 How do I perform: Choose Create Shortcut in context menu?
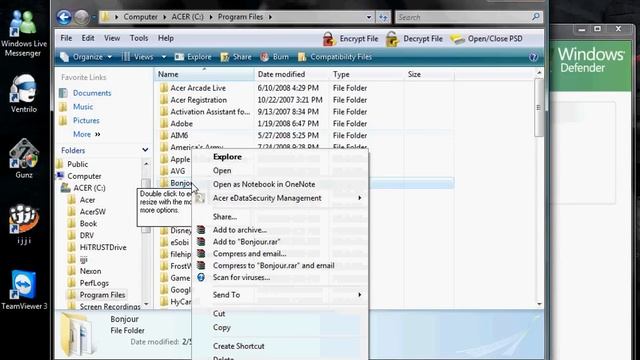(239, 346)
